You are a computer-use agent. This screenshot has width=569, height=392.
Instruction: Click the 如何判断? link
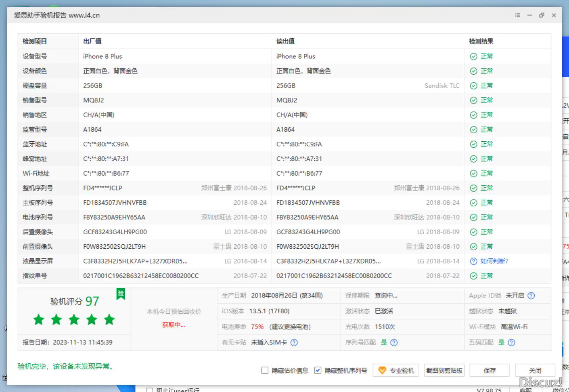(x=494, y=261)
